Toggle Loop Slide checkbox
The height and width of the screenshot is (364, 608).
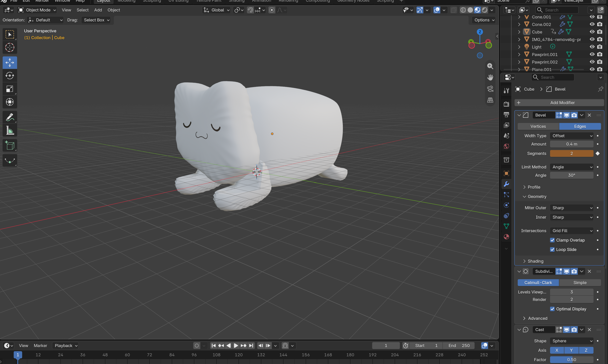552,249
